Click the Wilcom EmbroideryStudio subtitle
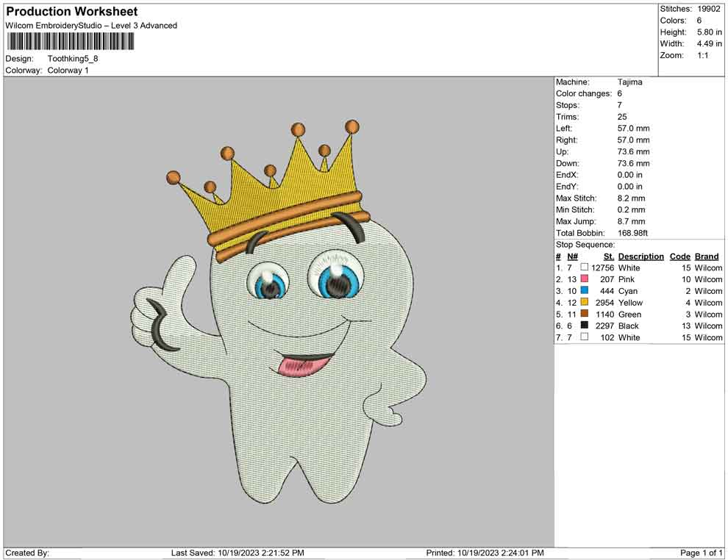The image size is (728, 560). coord(91,26)
